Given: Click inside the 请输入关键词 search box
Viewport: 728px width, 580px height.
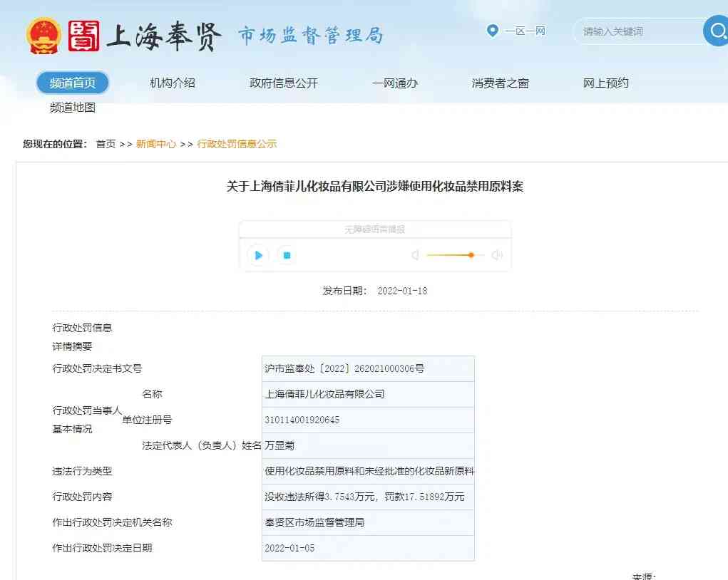Looking at the screenshot, I should coord(635,31).
